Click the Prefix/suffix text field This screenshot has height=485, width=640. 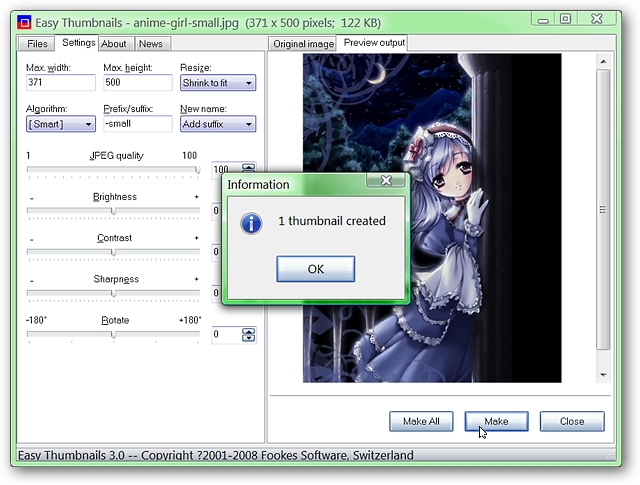click(x=138, y=124)
